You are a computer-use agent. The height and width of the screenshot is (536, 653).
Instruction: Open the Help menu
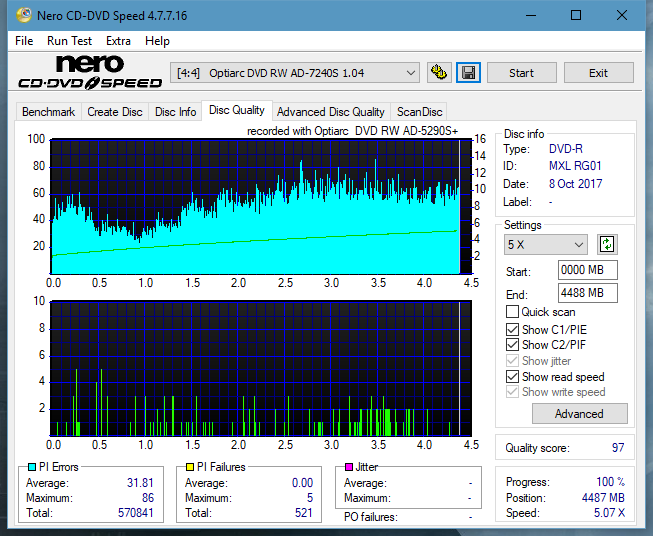(x=157, y=41)
